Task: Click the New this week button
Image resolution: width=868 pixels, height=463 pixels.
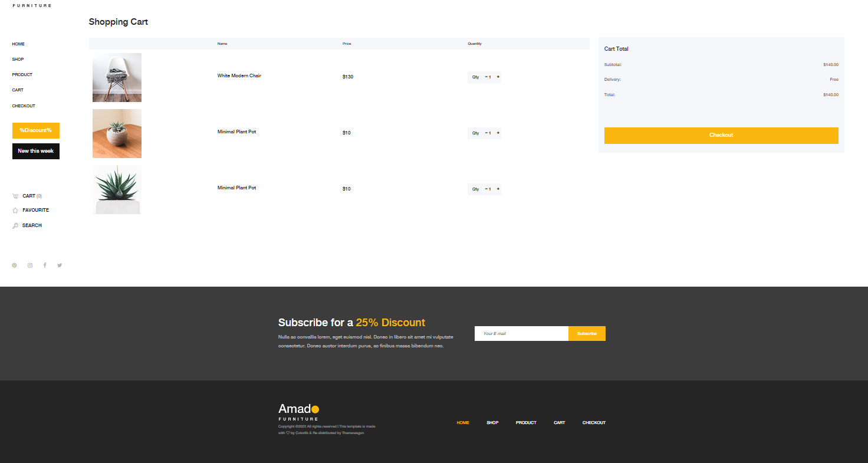Action: 36,151
